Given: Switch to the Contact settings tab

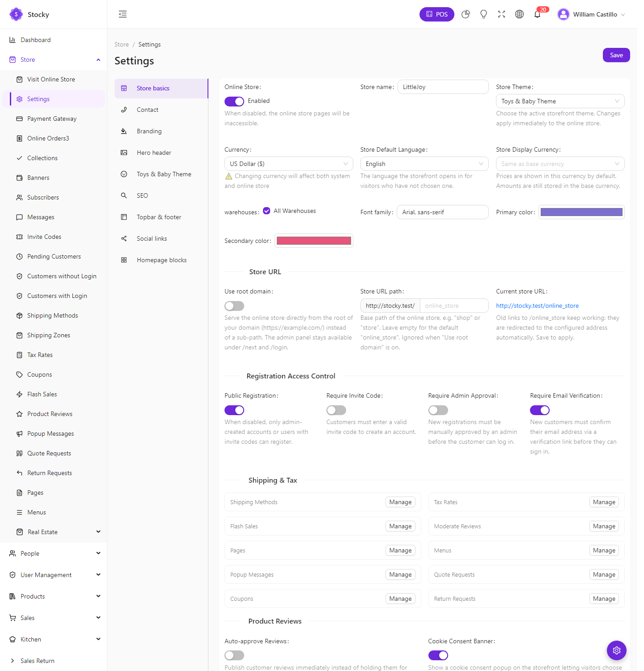Looking at the screenshot, I should pyautogui.click(x=161, y=110).
